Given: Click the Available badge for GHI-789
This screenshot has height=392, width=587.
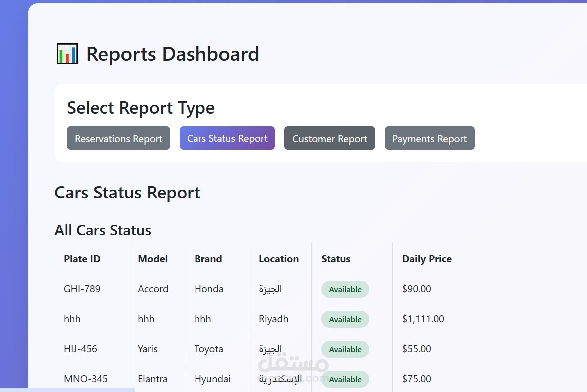Looking at the screenshot, I should tap(345, 289).
